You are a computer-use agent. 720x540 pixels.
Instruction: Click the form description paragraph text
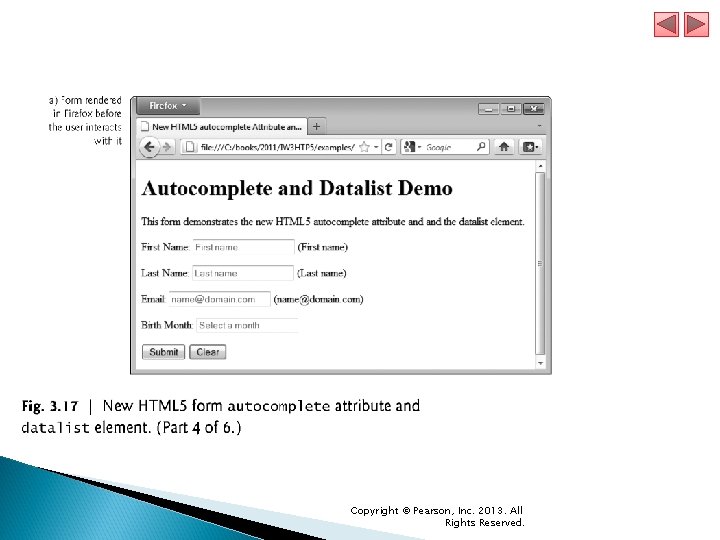click(333, 222)
